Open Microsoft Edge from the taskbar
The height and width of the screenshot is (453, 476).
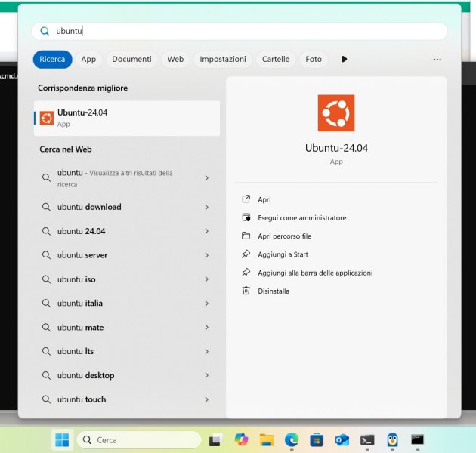(x=292, y=439)
